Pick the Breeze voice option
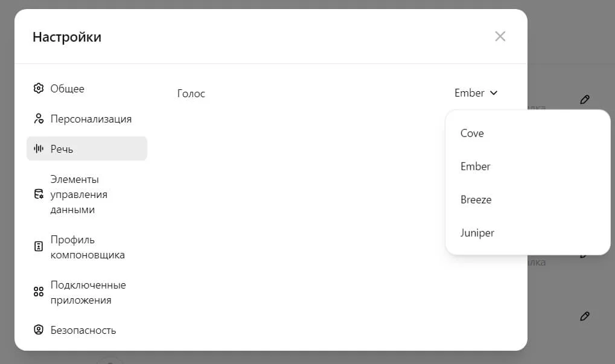The width and height of the screenshot is (615, 364). coord(476,200)
